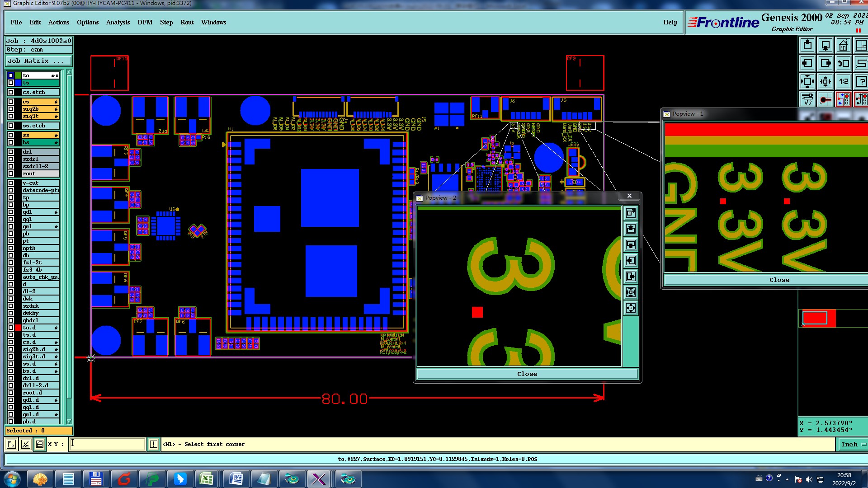The image size is (868, 488).
Task: Click Close button in Popview 2
Action: coord(527,374)
